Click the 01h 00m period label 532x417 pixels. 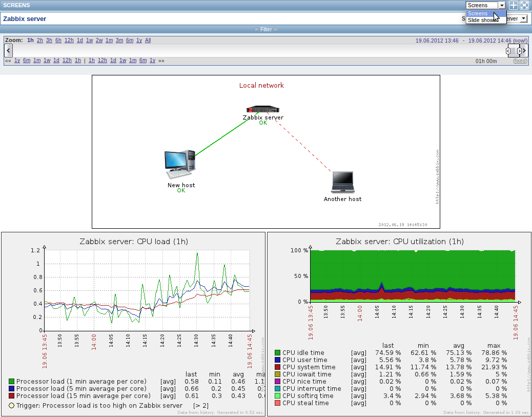[x=486, y=61]
